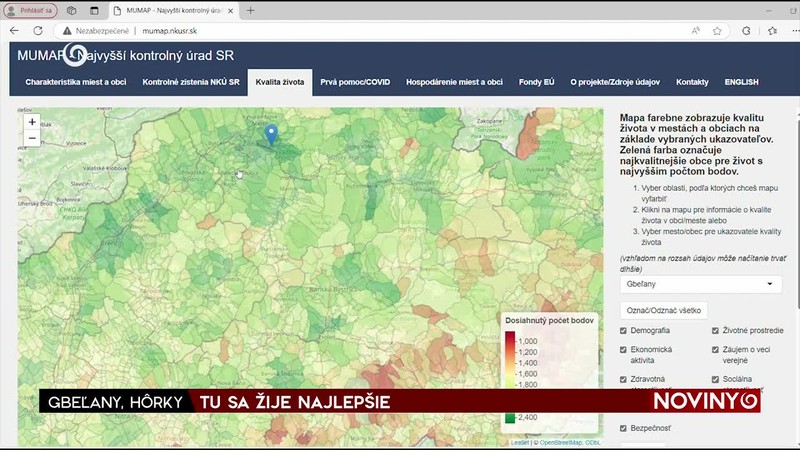Click the not-secure warning triangle icon
The image size is (800, 450).
(x=67, y=31)
